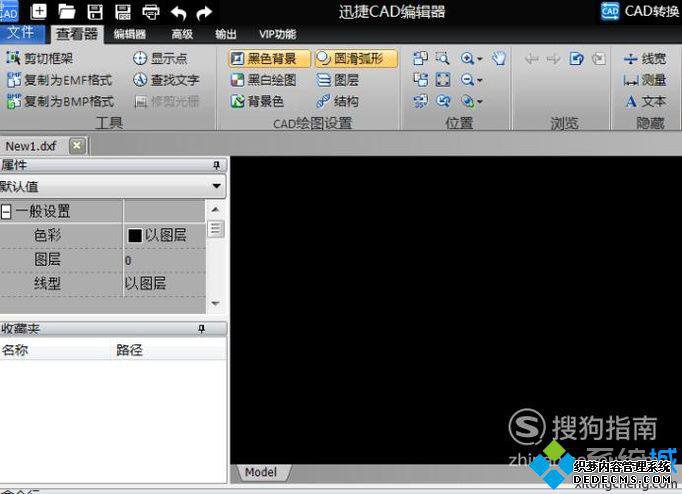The height and width of the screenshot is (494, 682).
Task: Click the zoom previous magnifier icon
Action: coord(442,101)
